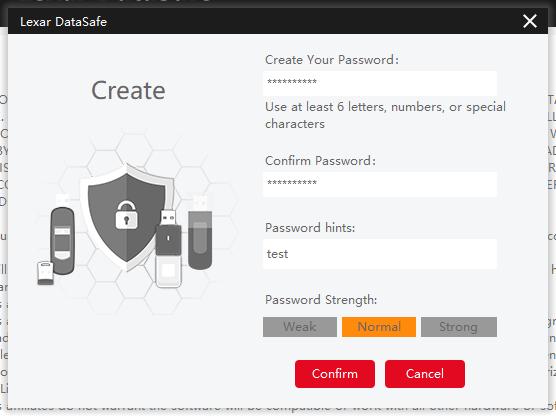Image resolution: width=556 pixels, height=416 pixels.
Task: Click the shield with padlock icon
Action: (x=127, y=217)
